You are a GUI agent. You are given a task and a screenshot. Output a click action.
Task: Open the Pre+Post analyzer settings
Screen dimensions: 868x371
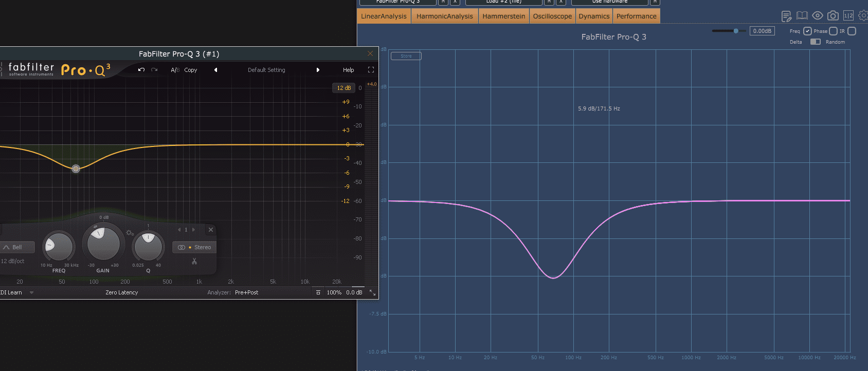pos(247,292)
